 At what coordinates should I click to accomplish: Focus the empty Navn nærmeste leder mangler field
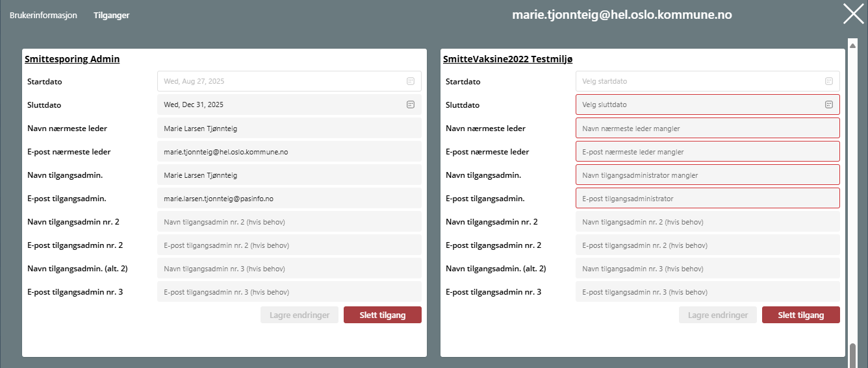[707, 129]
